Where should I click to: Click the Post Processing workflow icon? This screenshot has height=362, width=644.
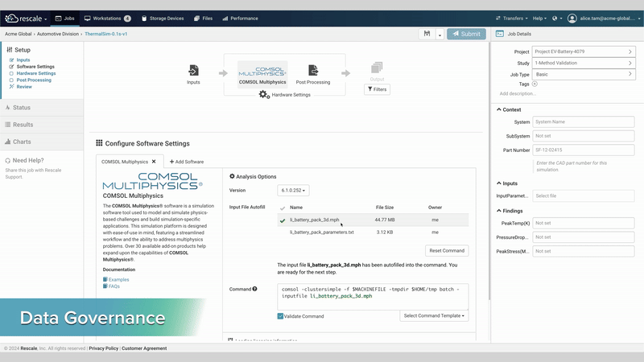coord(313,71)
